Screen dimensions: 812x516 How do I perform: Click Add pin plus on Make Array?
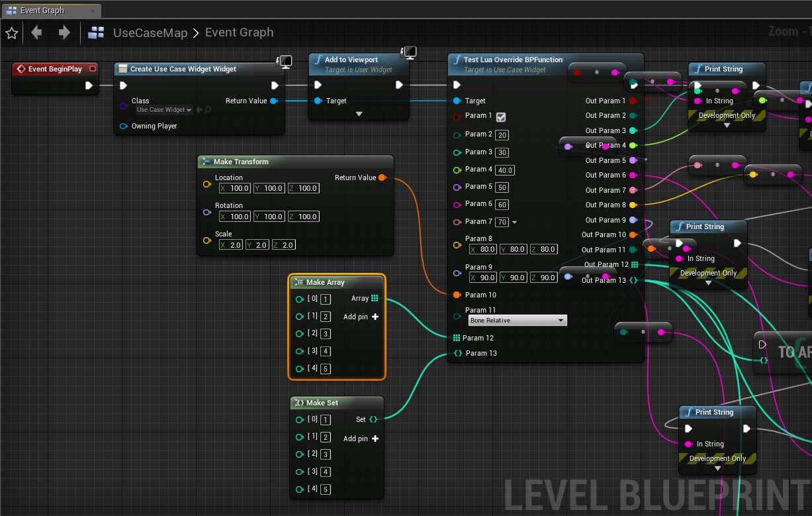click(375, 317)
